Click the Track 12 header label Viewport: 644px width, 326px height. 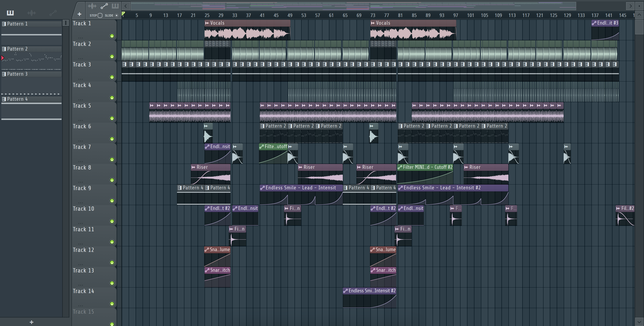83,250
